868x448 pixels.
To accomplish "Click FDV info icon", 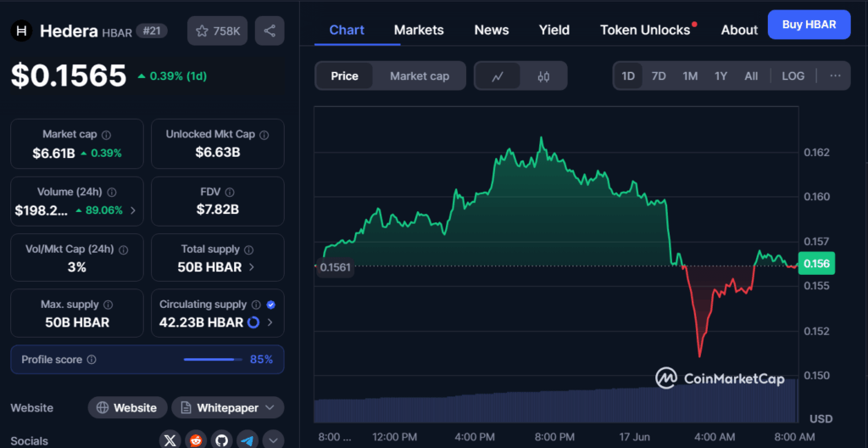I will (x=230, y=193).
